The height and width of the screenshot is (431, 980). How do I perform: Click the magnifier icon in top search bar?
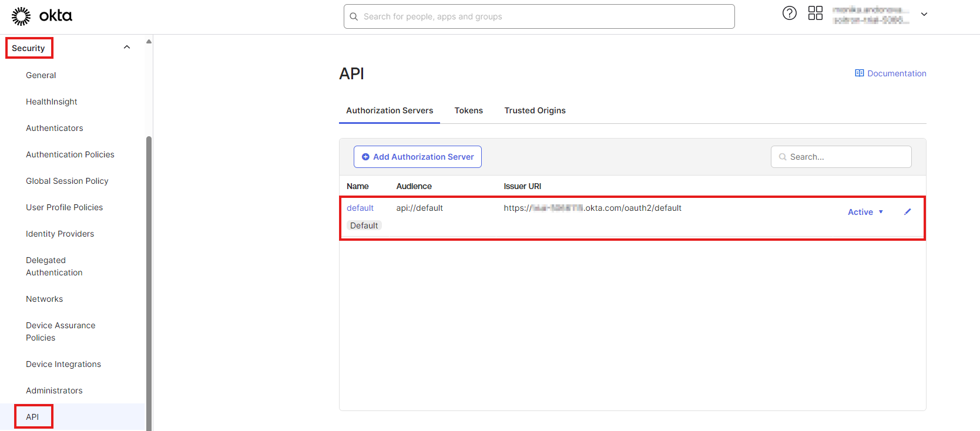[x=354, y=16]
